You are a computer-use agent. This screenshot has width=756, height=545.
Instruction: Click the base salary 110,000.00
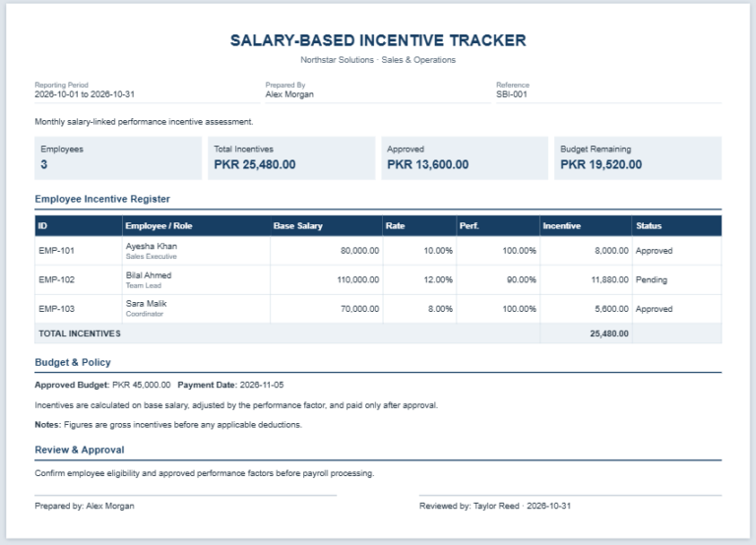[x=357, y=280]
